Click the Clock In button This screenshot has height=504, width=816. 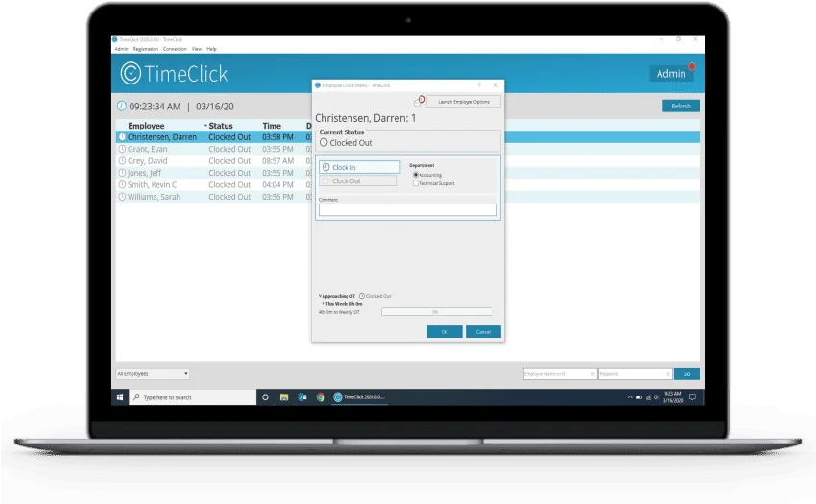tap(360, 167)
